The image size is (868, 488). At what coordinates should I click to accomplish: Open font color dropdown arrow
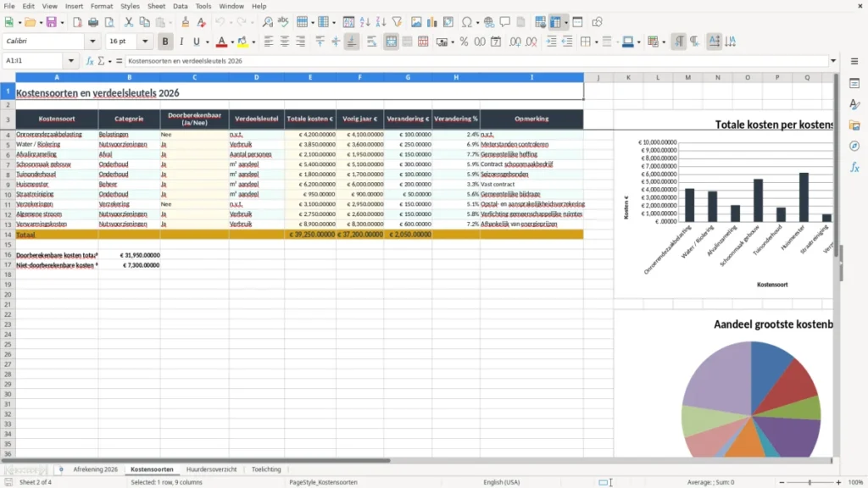pos(232,42)
